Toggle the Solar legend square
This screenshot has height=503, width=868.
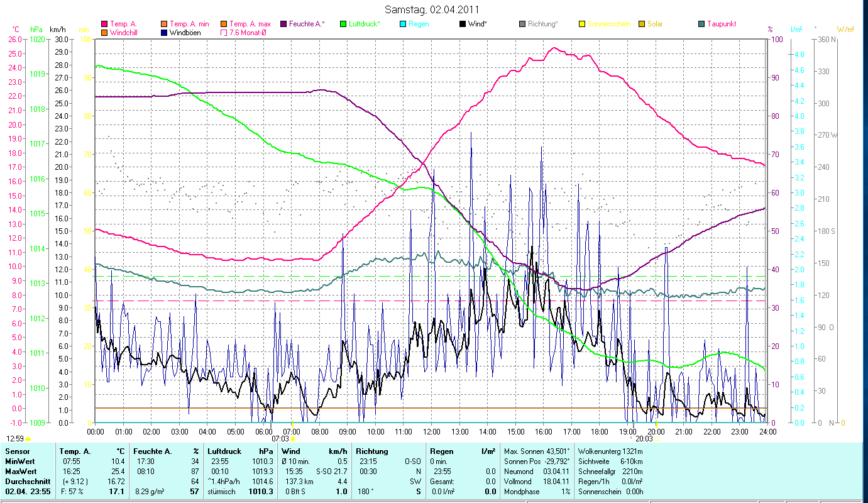(642, 24)
